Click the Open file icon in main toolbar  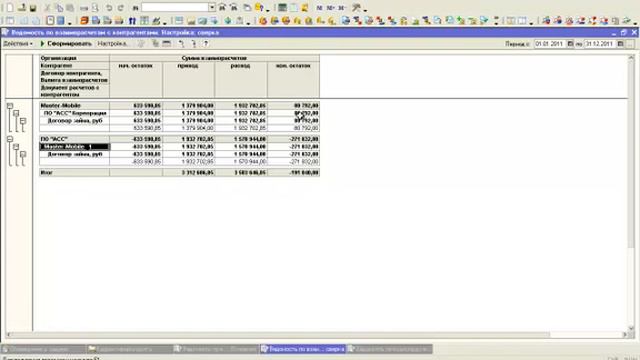[22, 8]
